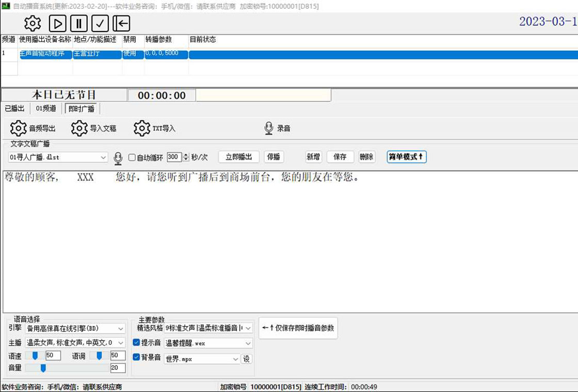Viewport: 578px width, 392px height.
Task: Click the 使用 cell in channel row
Action: [133, 54]
